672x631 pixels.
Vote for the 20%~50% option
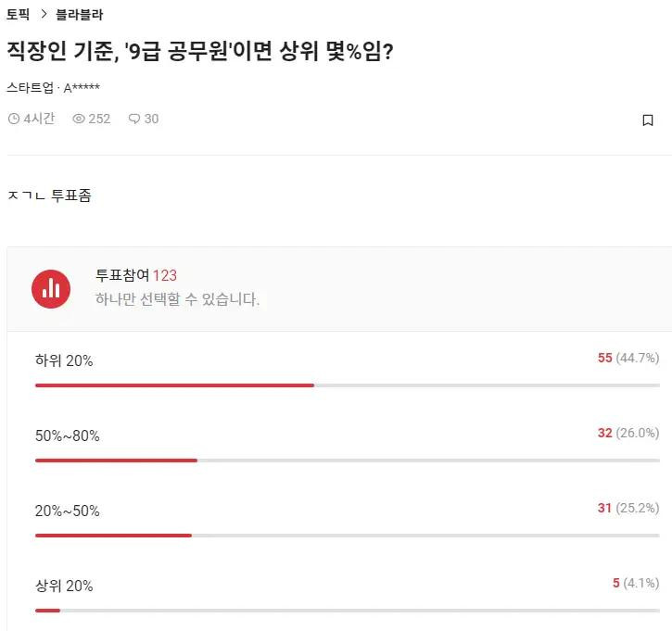(x=68, y=511)
